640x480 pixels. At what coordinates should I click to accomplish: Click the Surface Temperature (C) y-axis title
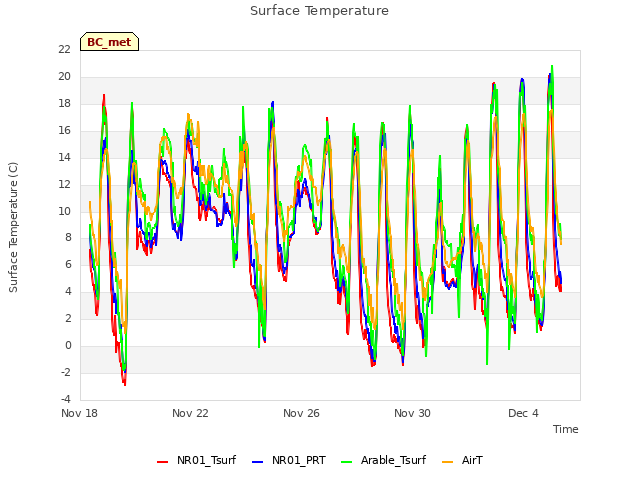pyautogui.click(x=13, y=227)
